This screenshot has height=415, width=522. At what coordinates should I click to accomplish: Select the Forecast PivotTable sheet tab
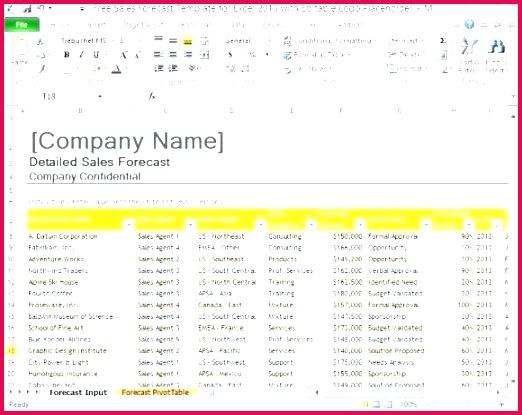(x=155, y=393)
